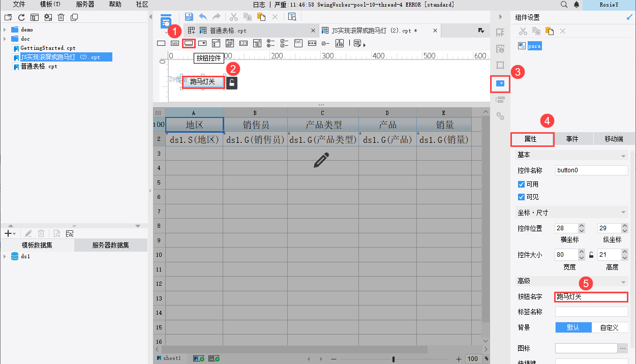Open the 帮助 menu

click(115, 4)
